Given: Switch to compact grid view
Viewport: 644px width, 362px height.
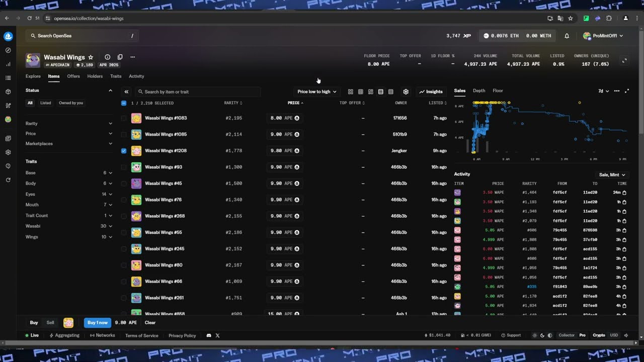Looking at the screenshot, I should (x=361, y=92).
